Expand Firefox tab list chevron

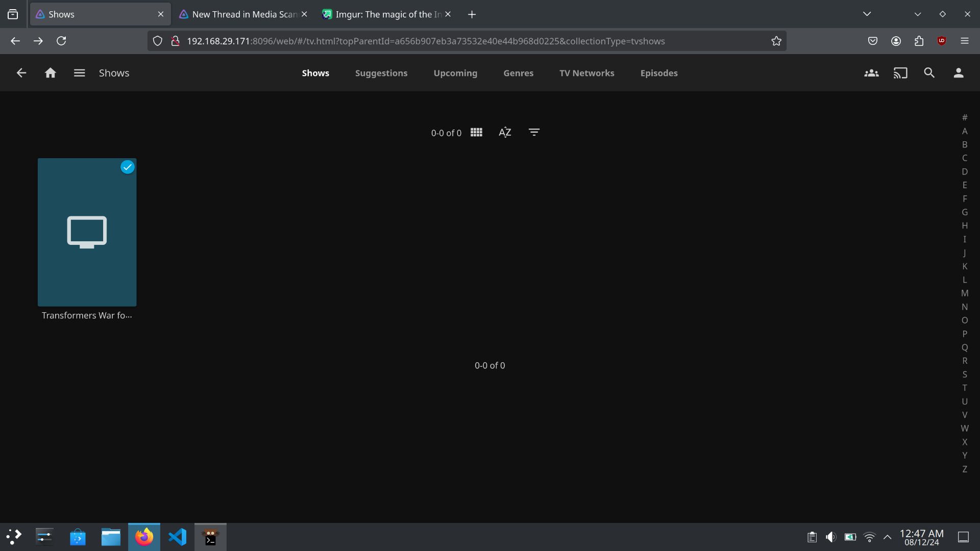pyautogui.click(x=867, y=14)
